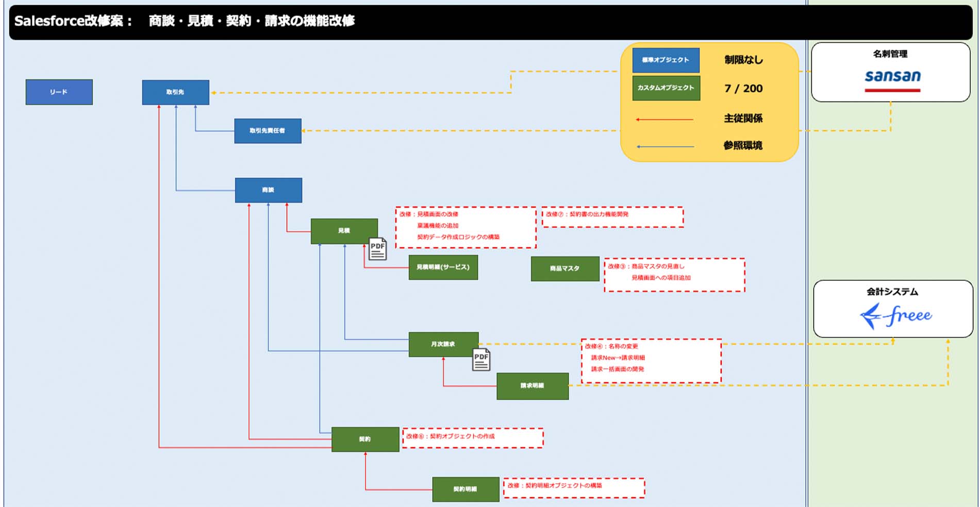980x507 pixels.
Task: Click the red arrow in the legend
Action: click(665, 120)
